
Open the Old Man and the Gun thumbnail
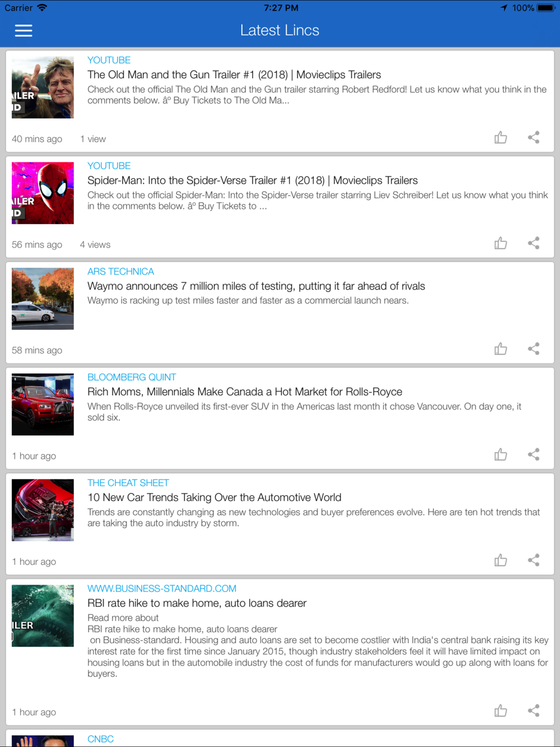click(43, 87)
